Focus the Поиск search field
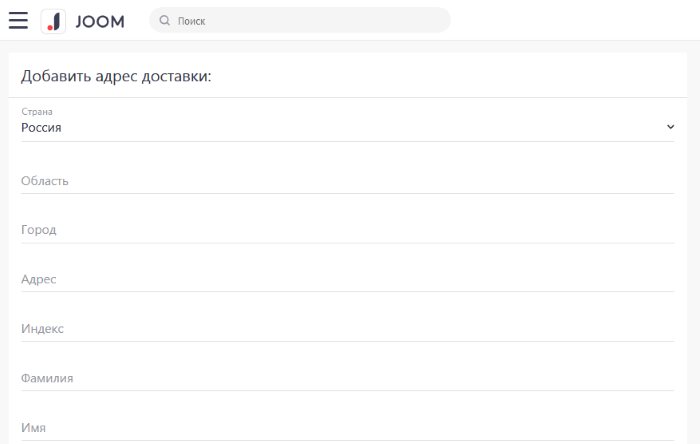 click(300, 20)
